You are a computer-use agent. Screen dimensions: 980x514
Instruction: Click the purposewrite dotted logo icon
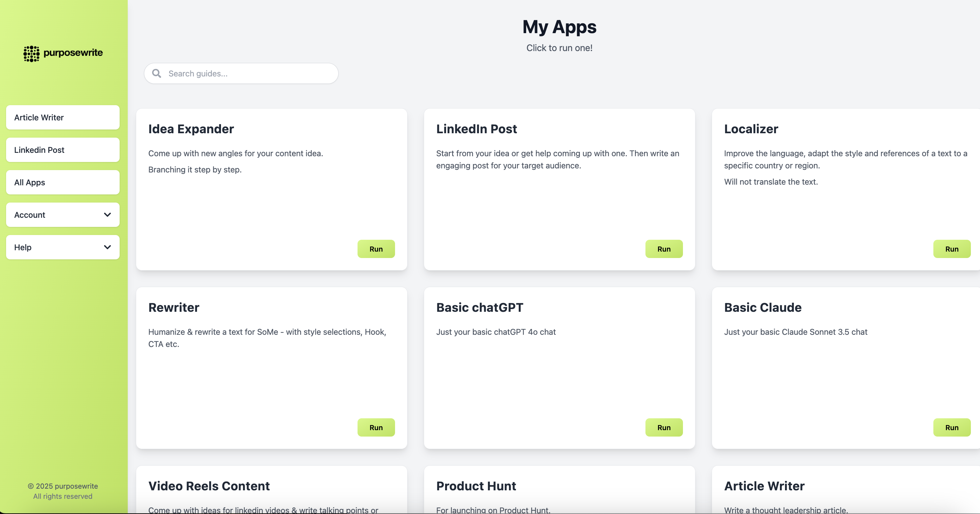click(31, 53)
